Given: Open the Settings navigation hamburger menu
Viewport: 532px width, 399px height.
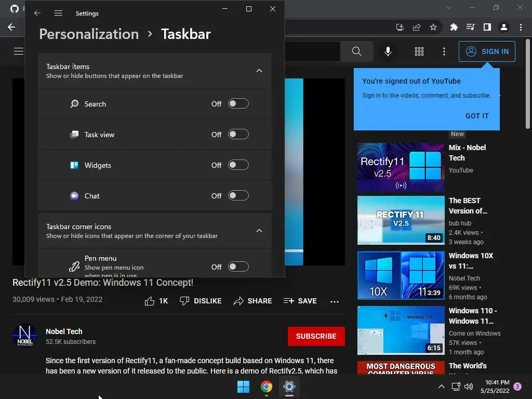Looking at the screenshot, I should tap(58, 13).
